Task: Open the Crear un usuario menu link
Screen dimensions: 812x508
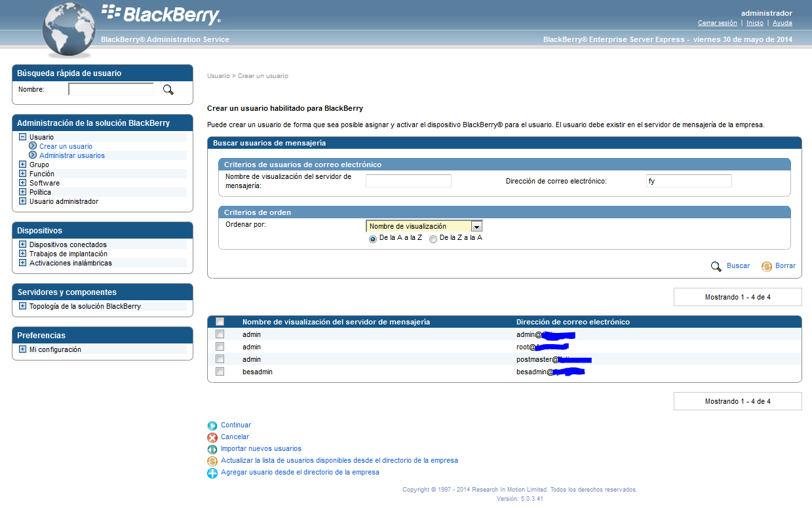Action: (66, 146)
